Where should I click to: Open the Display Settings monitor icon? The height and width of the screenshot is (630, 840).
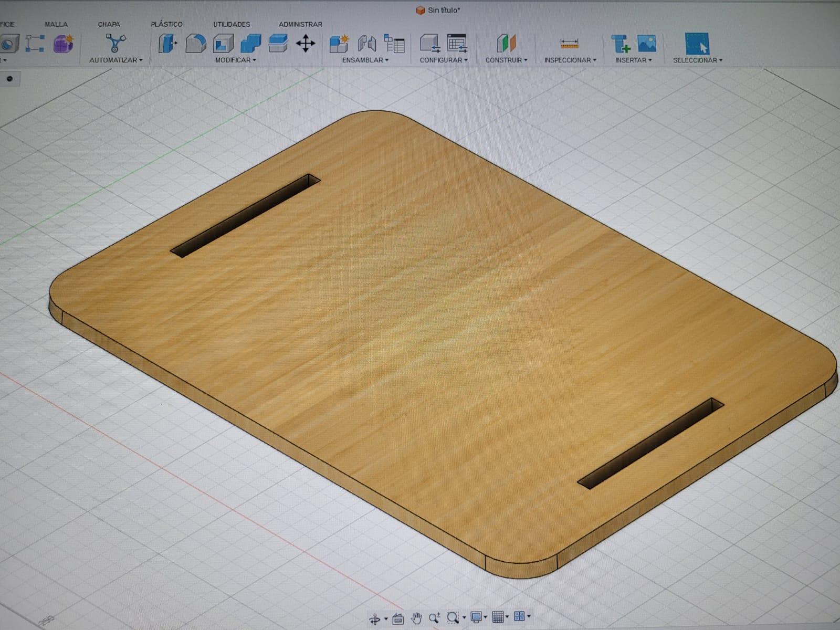476,617
